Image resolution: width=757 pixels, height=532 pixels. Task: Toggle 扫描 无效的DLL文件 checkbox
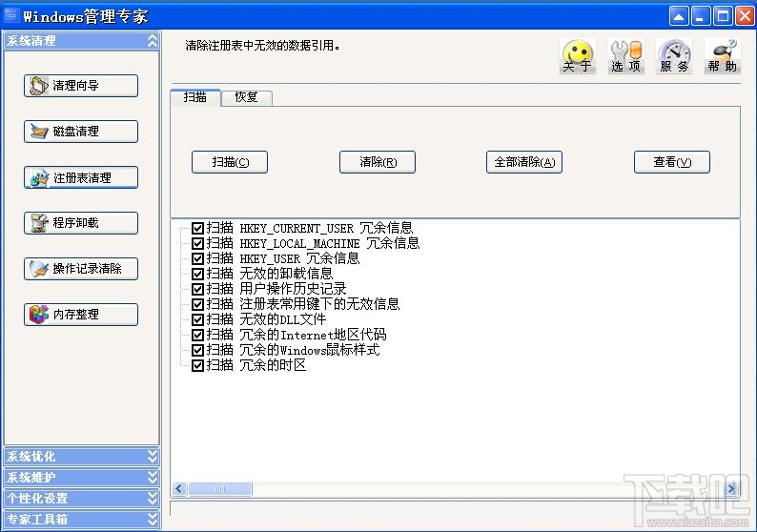pyautogui.click(x=197, y=319)
